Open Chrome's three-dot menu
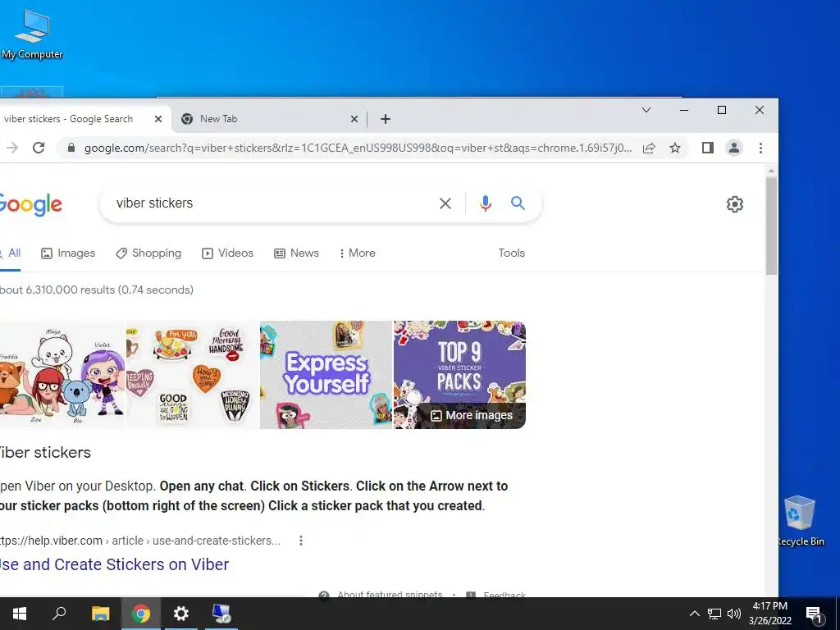Viewport: 840px width, 630px height. coord(760,148)
